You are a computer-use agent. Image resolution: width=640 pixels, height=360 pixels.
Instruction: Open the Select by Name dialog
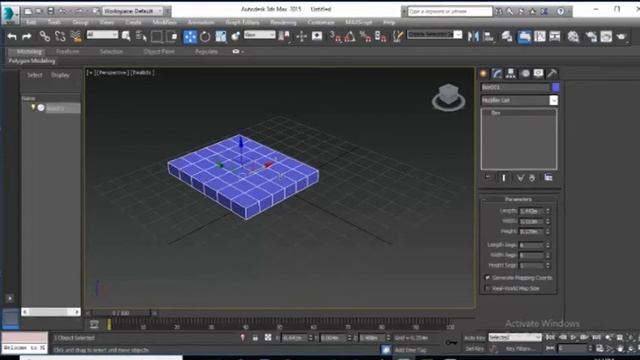point(141,37)
